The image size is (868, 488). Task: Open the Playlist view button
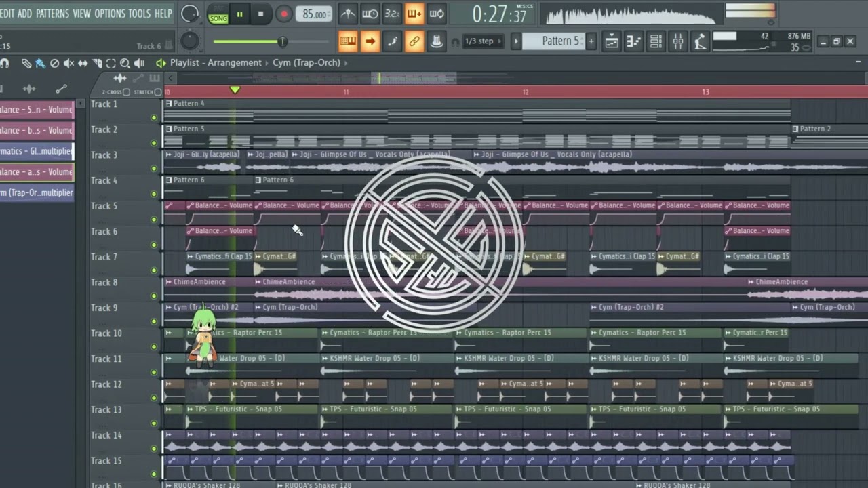pyautogui.click(x=612, y=41)
